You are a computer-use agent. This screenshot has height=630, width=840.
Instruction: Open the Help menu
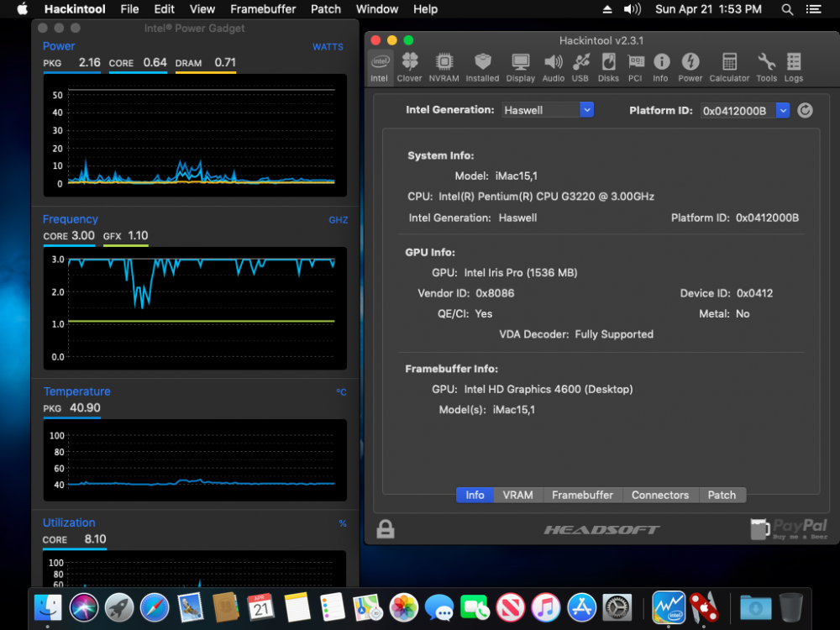pyautogui.click(x=425, y=9)
